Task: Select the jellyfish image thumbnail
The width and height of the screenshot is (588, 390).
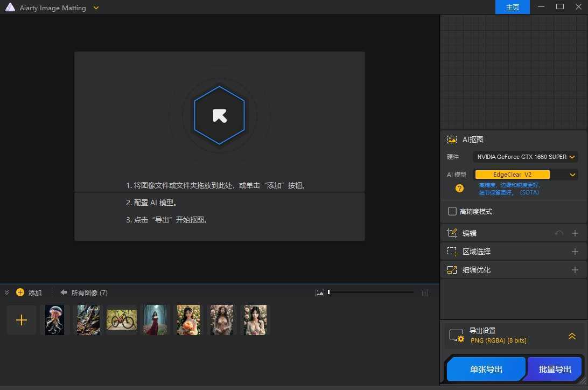Action: coord(54,319)
